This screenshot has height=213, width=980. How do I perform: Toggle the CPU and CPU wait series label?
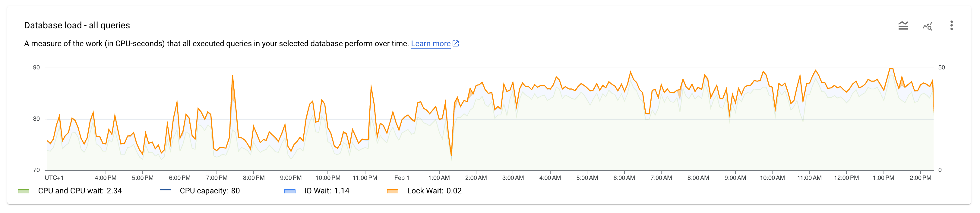click(80, 191)
